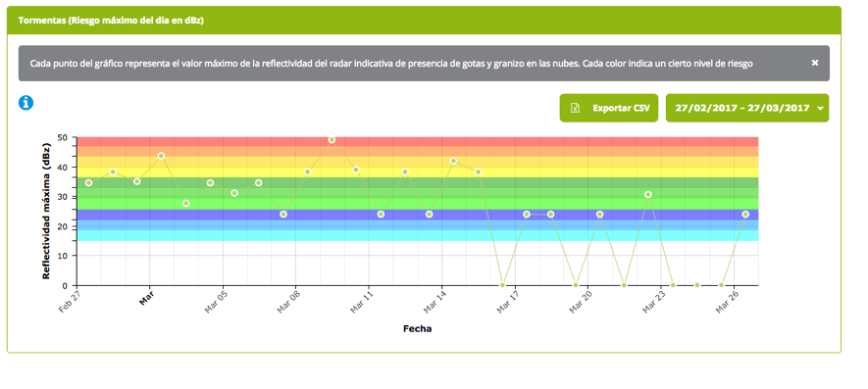
Task: Select the 28 dBz point between Mar and Mar 05
Action: [186, 203]
